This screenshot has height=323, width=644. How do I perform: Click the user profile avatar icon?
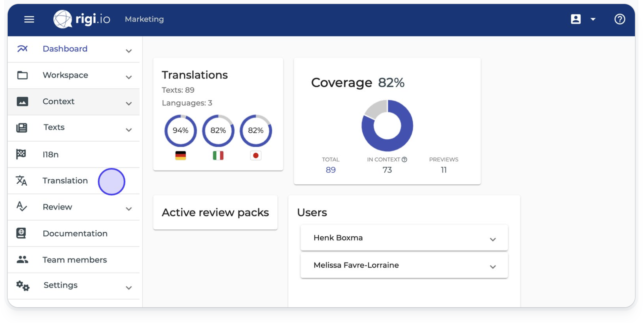click(x=576, y=19)
